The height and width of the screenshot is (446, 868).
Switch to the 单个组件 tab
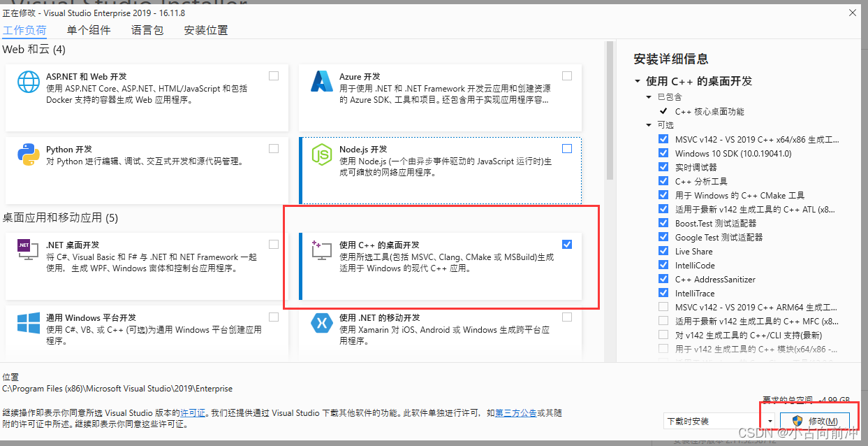pos(89,30)
